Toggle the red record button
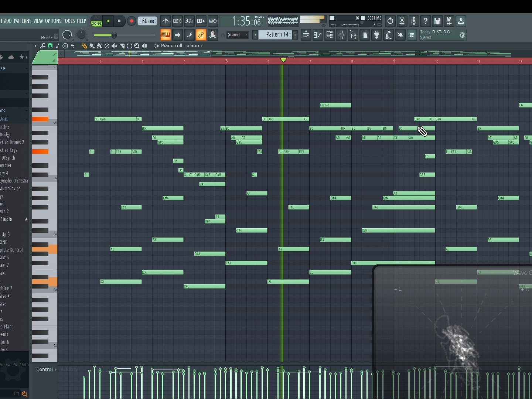 pyautogui.click(x=132, y=21)
